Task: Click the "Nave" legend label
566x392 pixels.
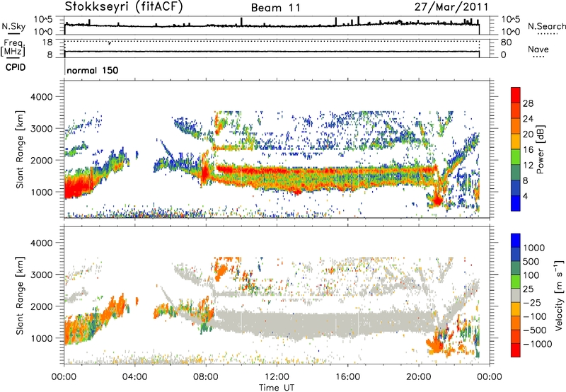Action: (x=538, y=49)
